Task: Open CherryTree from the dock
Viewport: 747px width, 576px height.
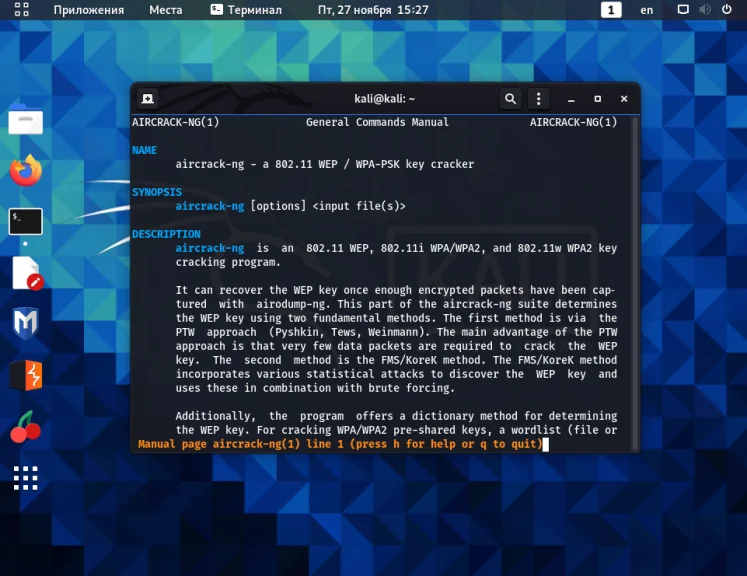Action: tap(25, 427)
